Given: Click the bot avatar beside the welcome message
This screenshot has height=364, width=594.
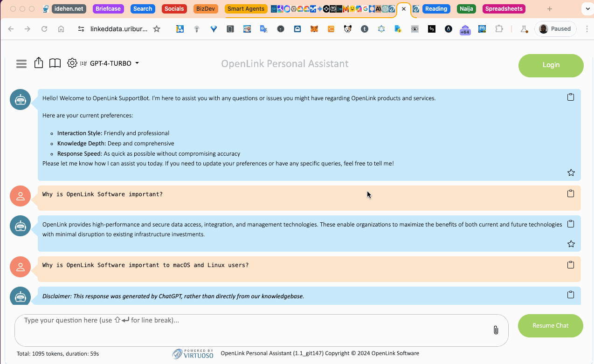Looking at the screenshot, I should [x=20, y=100].
